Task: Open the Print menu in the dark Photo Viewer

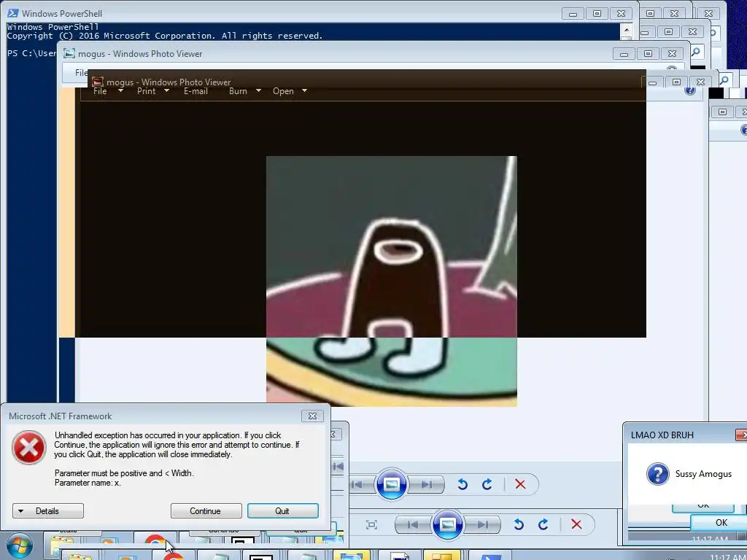Action: pyautogui.click(x=146, y=91)
